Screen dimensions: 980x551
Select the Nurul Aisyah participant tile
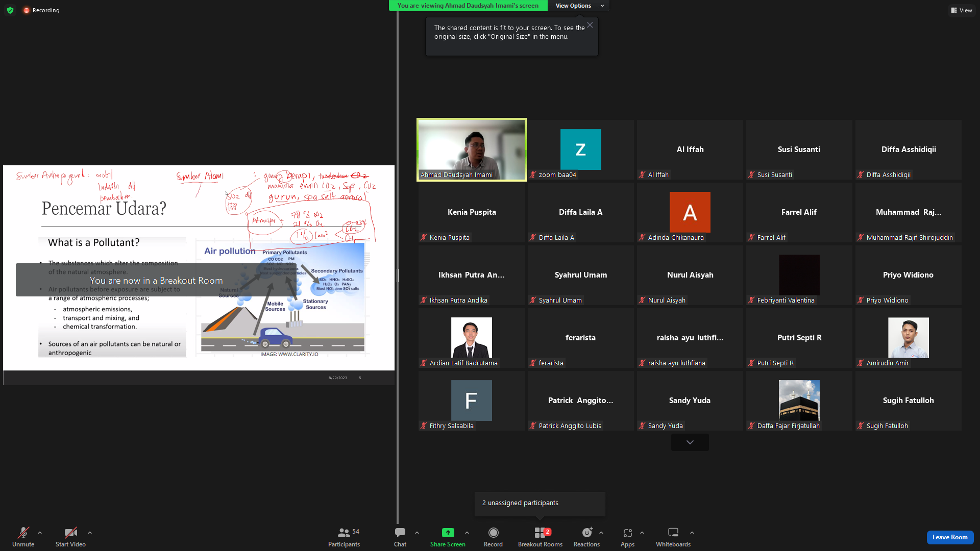pos(690,275)
